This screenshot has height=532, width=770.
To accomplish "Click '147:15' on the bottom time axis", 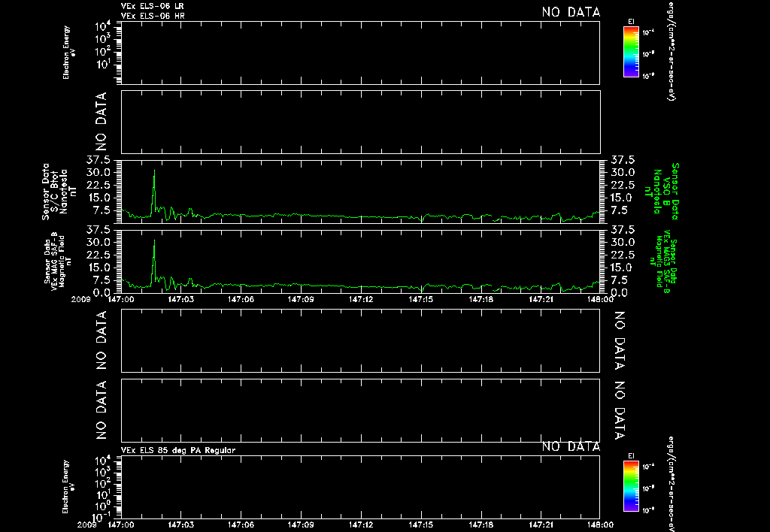I will [421, 524].
